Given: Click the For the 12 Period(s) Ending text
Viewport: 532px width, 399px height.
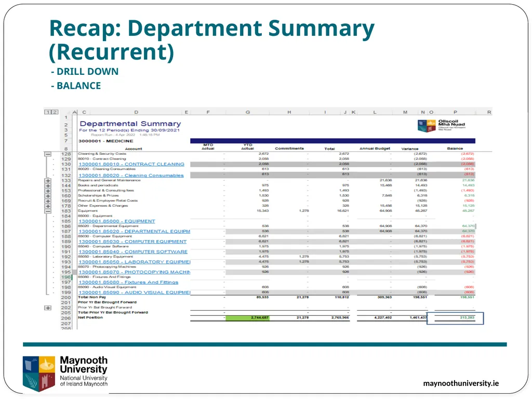Looking at the screenshot, I should (x=129, y=130).
